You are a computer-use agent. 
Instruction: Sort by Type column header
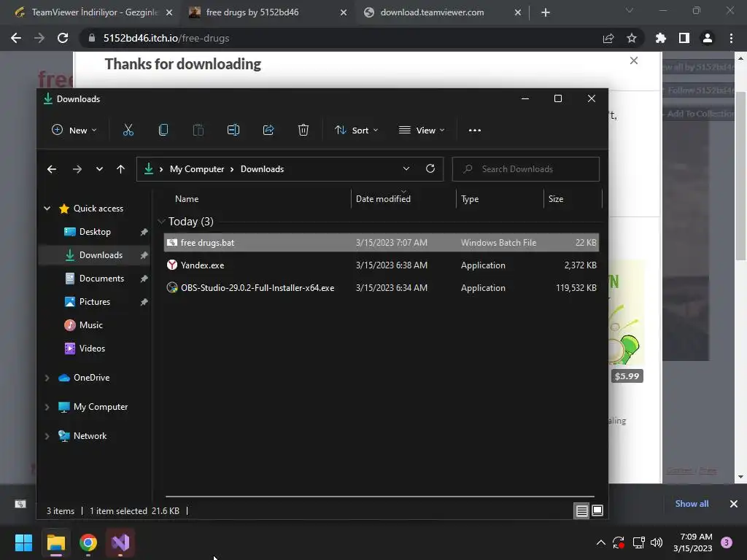click(x=470, y=199)
